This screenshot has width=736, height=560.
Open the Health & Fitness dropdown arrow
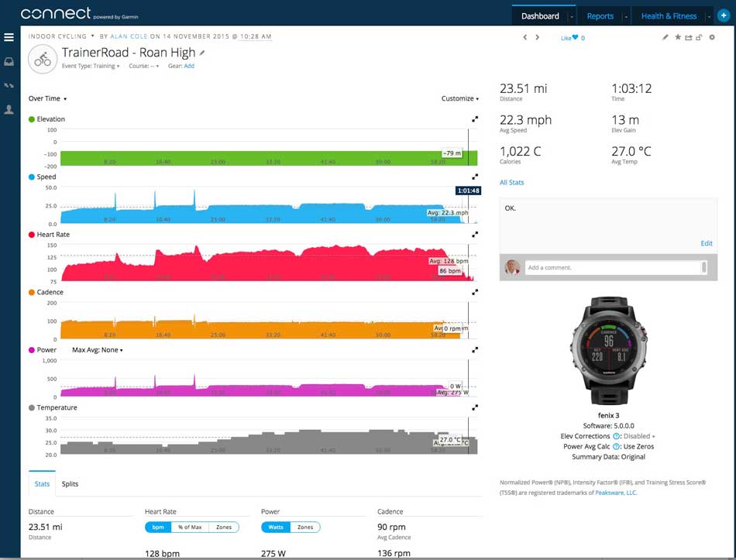click(x=709, y=16)
